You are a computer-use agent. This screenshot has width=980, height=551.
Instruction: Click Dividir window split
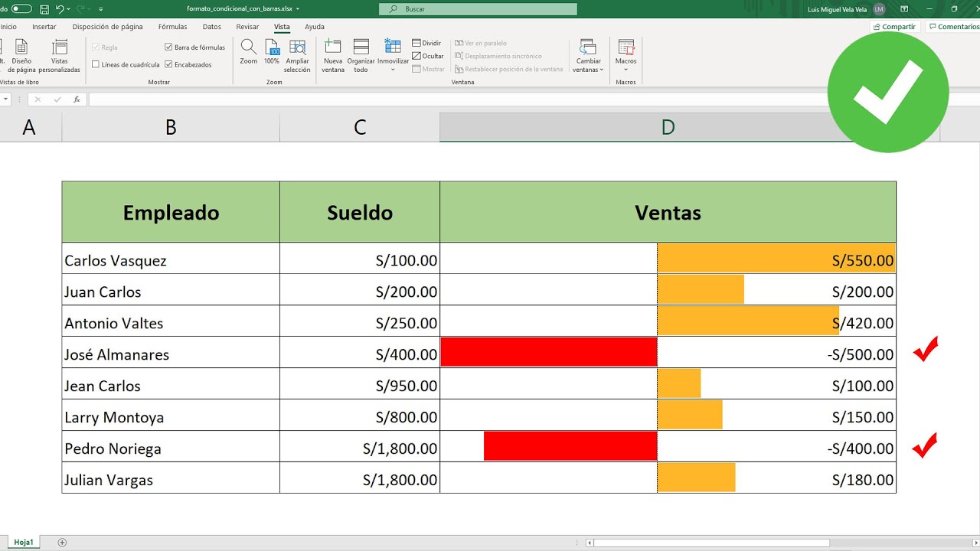click(x=426, y=43)
